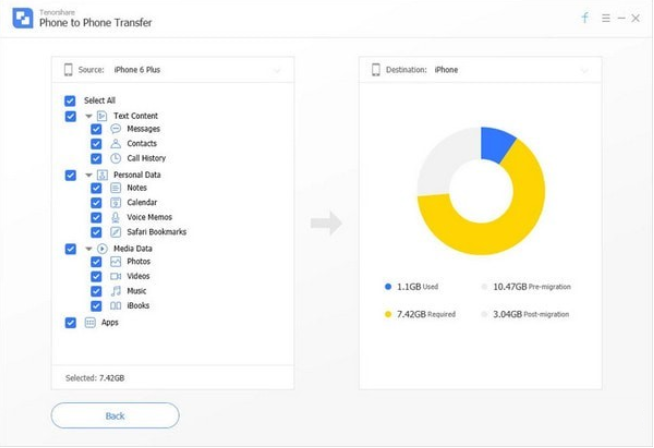Open the hamburger menu icon
The image size is (654, 448).
pos(606,18)
